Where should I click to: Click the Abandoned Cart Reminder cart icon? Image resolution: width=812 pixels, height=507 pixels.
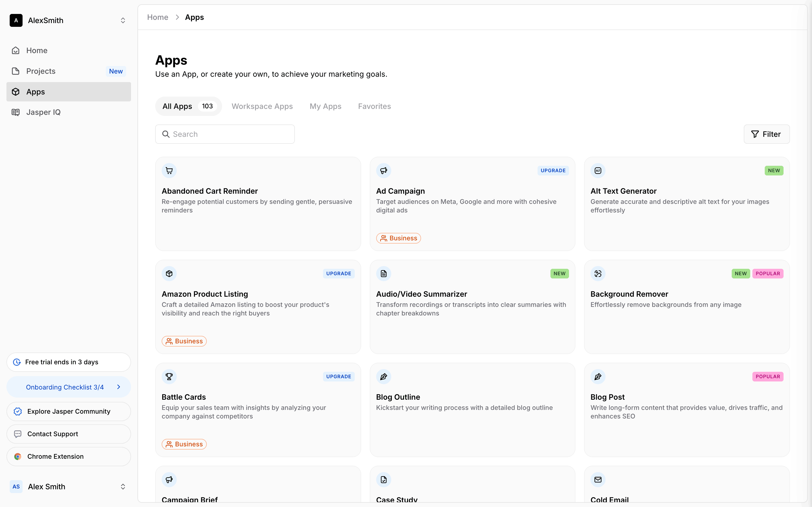[x=169, y=171]
